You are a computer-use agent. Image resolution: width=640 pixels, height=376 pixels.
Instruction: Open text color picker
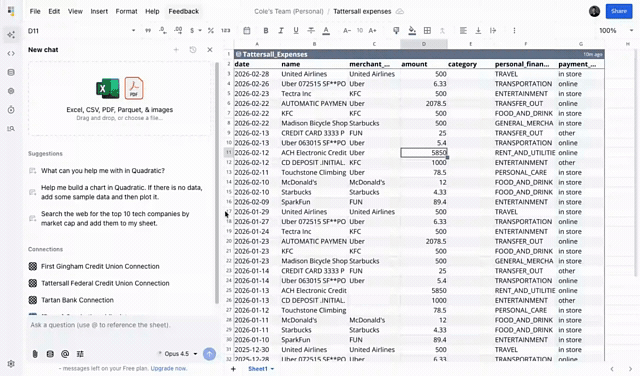[326, 31]
